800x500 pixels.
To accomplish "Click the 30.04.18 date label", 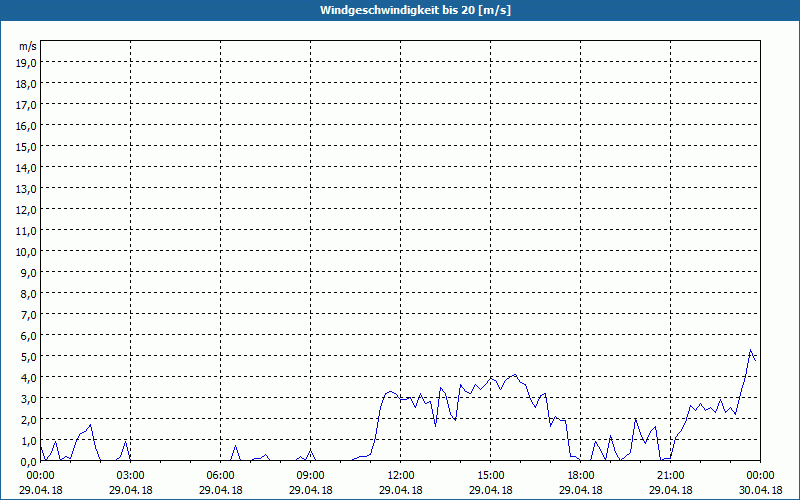I will [760, 490].
